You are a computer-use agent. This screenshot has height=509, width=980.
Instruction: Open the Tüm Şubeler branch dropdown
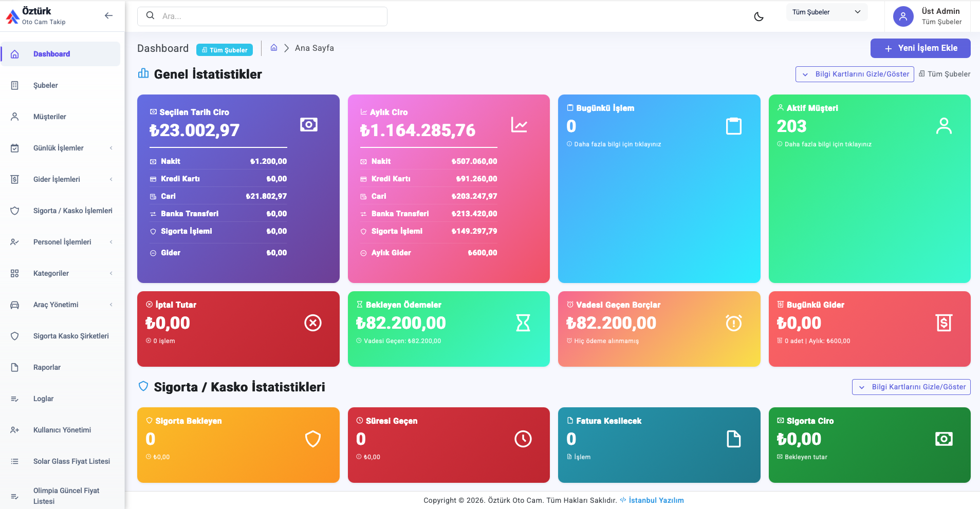[826, 12]
